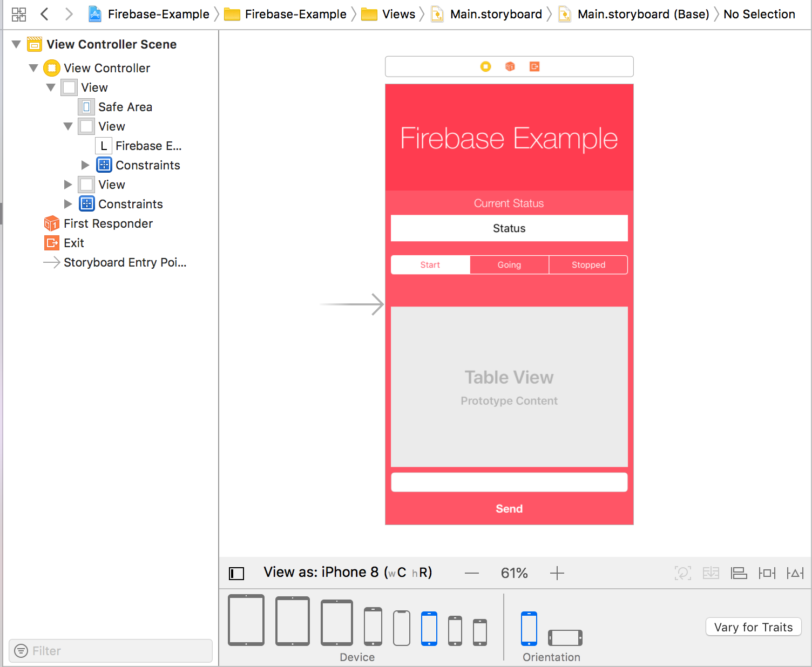Click the Send button in the canvas
Image resolution: width=812 pixels, height=667 pixels.
click(509, 509)
